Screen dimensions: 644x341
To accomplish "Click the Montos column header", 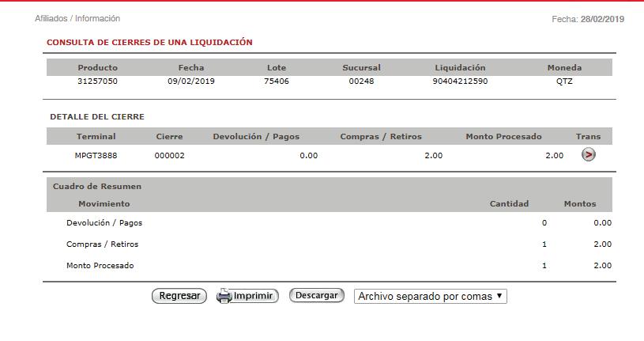I will (x=580, y=203).
